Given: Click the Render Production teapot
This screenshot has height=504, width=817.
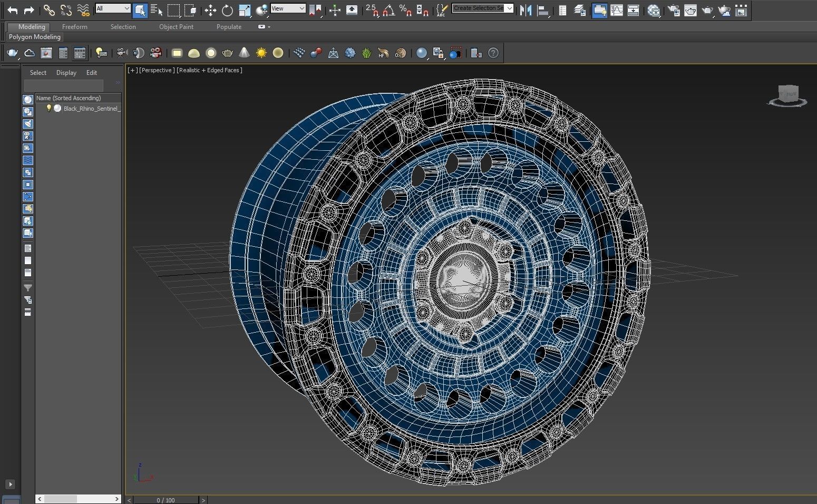Looking at the screenshot, I should (707, 10).
